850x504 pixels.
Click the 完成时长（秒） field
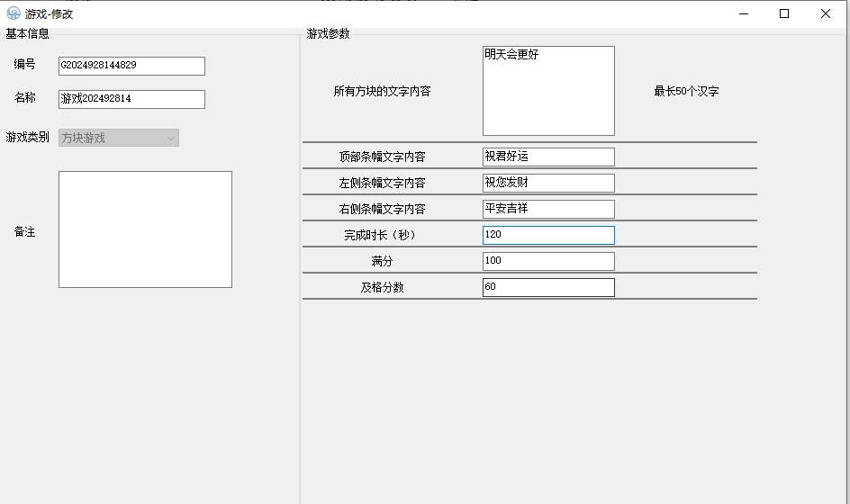(548, 235)
